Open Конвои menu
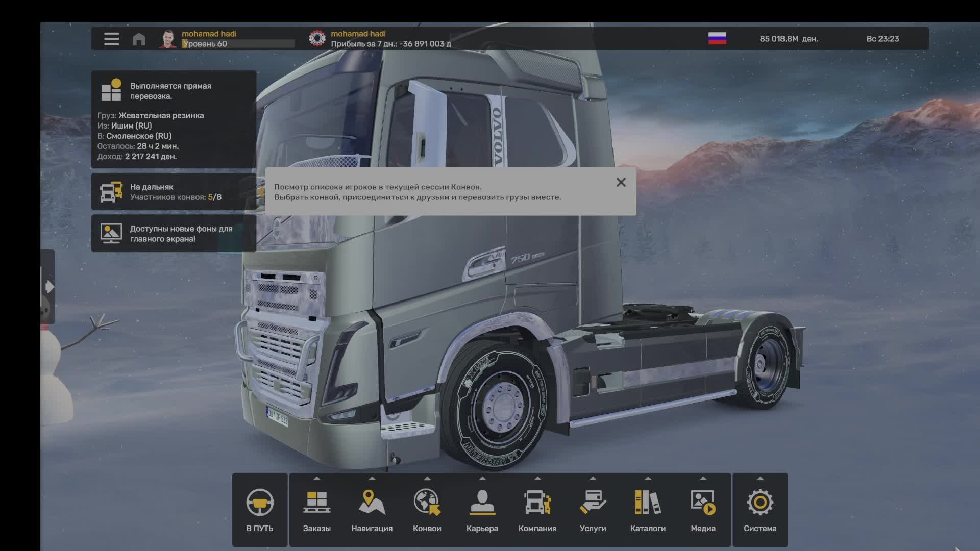Viewport: 980px width, 551px height. click(427, 510)
